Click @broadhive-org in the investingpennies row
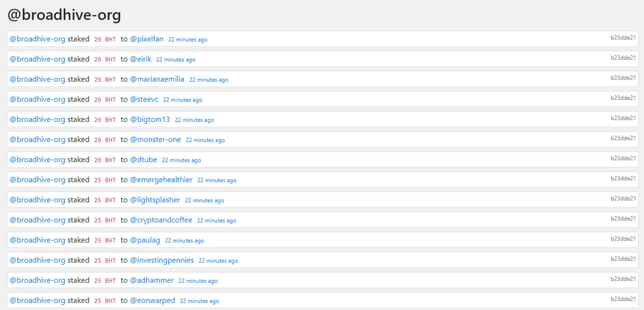644x310 pixels. click(38, 260)
